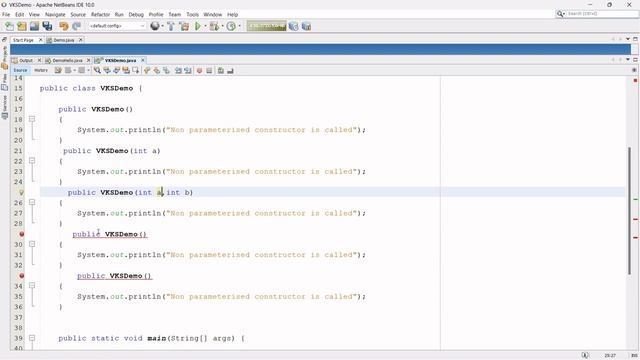Click the hint glyph beside line 25
Image resolution: width=640 pixels, height=360 pixels.
21,192
